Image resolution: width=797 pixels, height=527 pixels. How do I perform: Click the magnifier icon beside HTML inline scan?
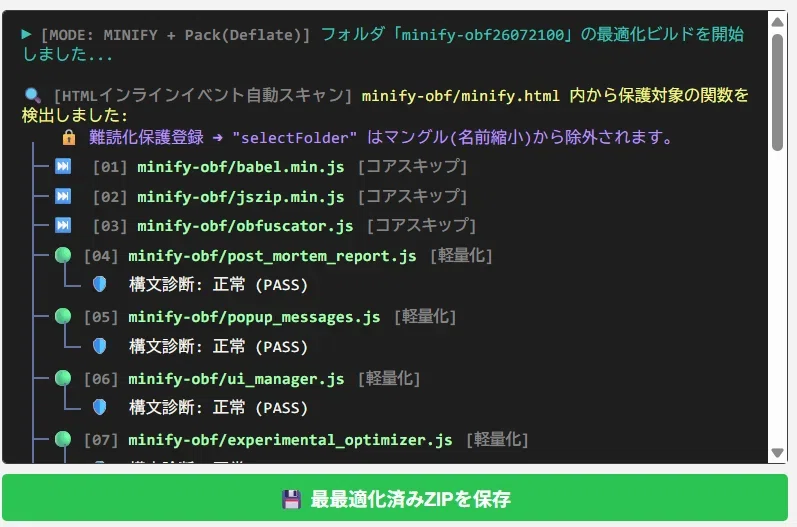(32, 95)
